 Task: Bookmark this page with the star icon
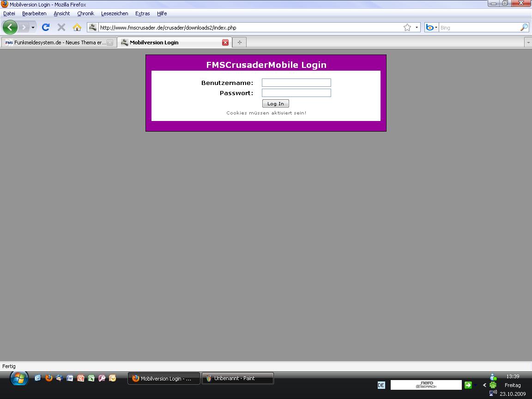407,27
